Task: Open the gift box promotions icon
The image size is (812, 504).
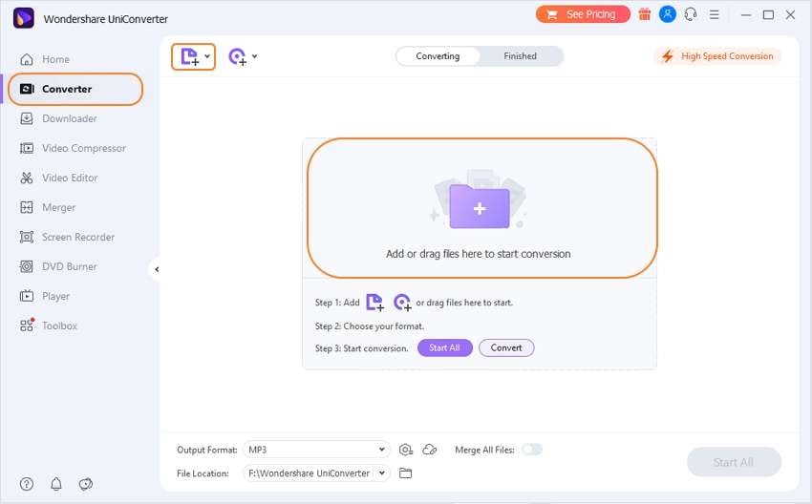Action: (644, 14)
